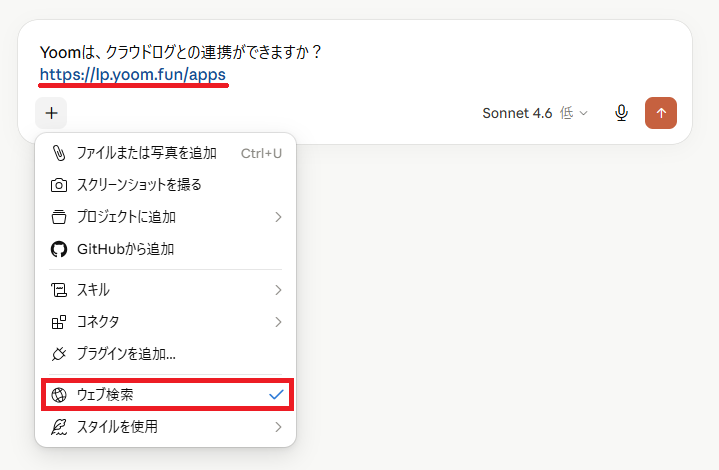The height and width of the screenshot is (470, 719).
Task: Expand the スタイルを使用 submenu chevron
Action: [x=278, y=427]
